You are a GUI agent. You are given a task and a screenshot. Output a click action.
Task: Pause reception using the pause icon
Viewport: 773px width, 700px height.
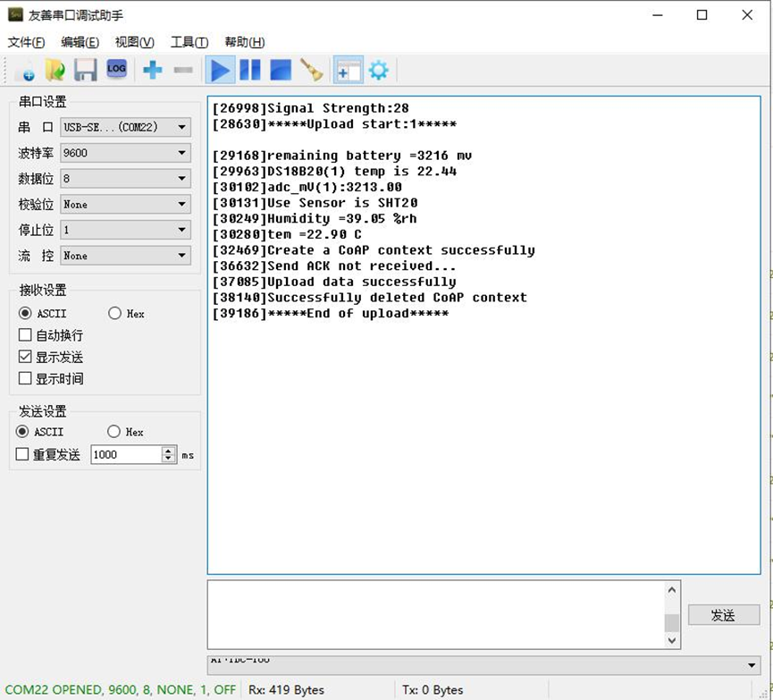point(250,70)
